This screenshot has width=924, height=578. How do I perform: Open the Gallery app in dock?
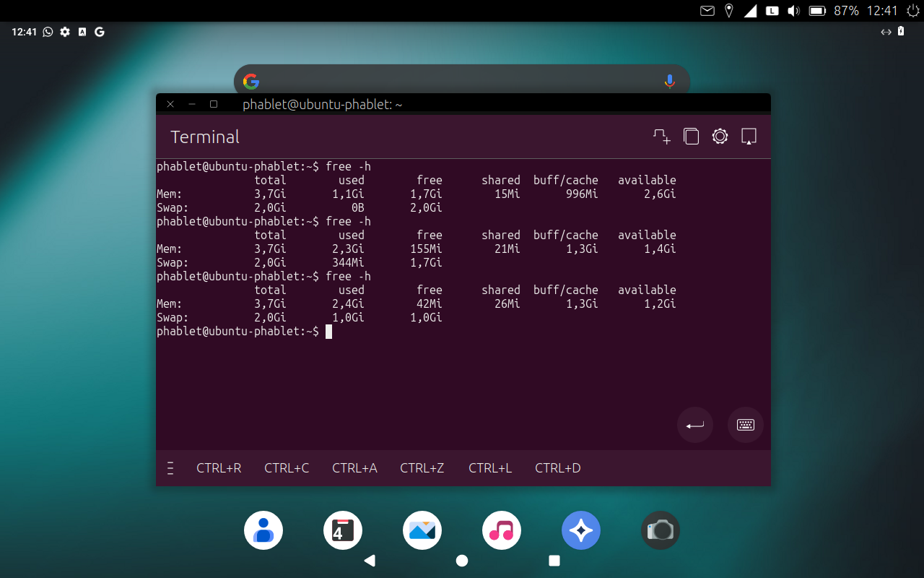pos(422,530)
